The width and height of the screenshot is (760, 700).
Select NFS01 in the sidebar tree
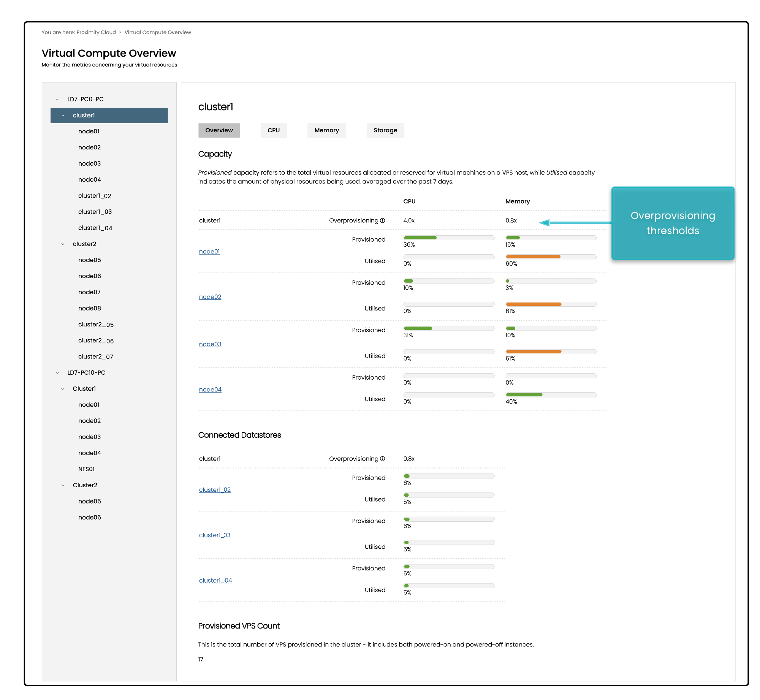[x=86, y=469]
